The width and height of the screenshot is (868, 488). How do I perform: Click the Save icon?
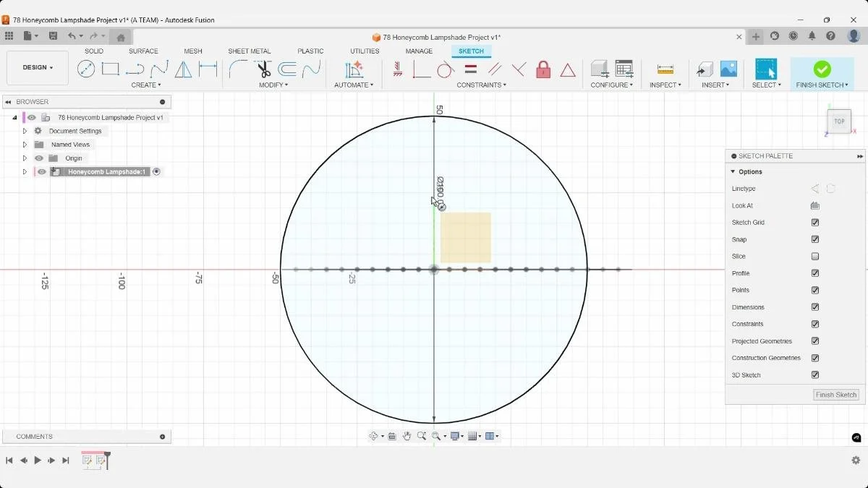coord(53,36)
